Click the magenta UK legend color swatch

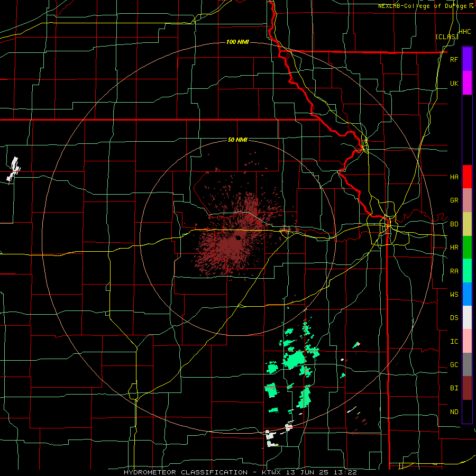point(467,83)
